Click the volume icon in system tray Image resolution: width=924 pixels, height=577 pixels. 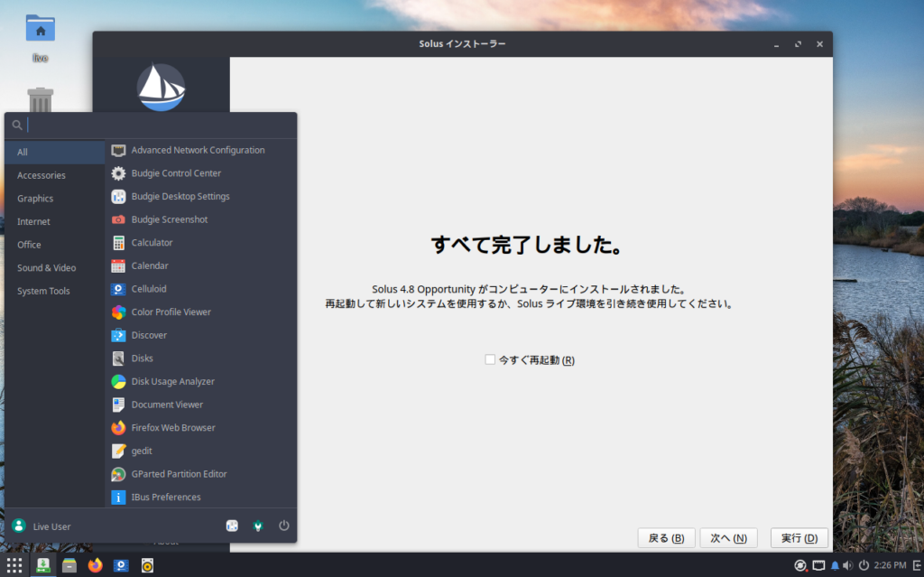tap(847, 565)
